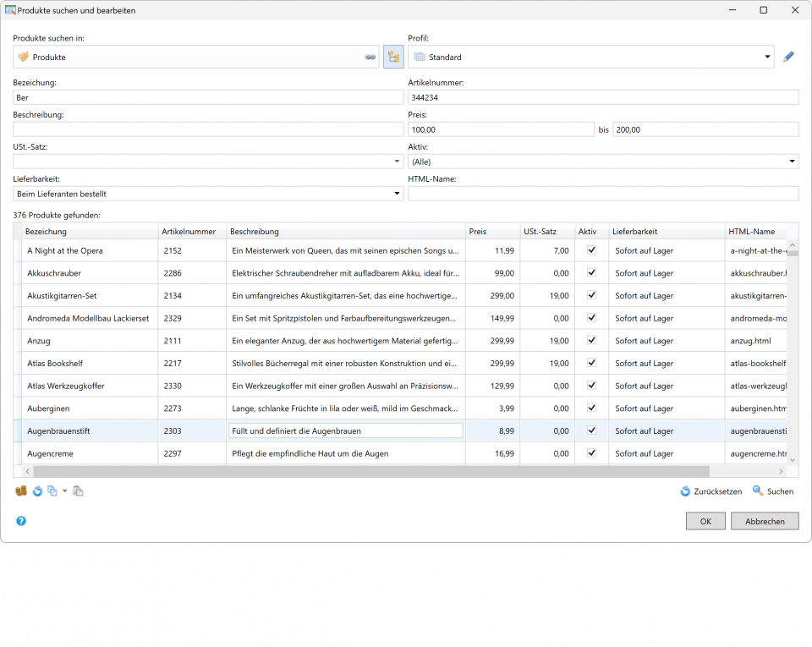The height and width of the screenshot is (647, 812).
Task: Click into the Beschreibung search field
Action: tap(207, 129)
